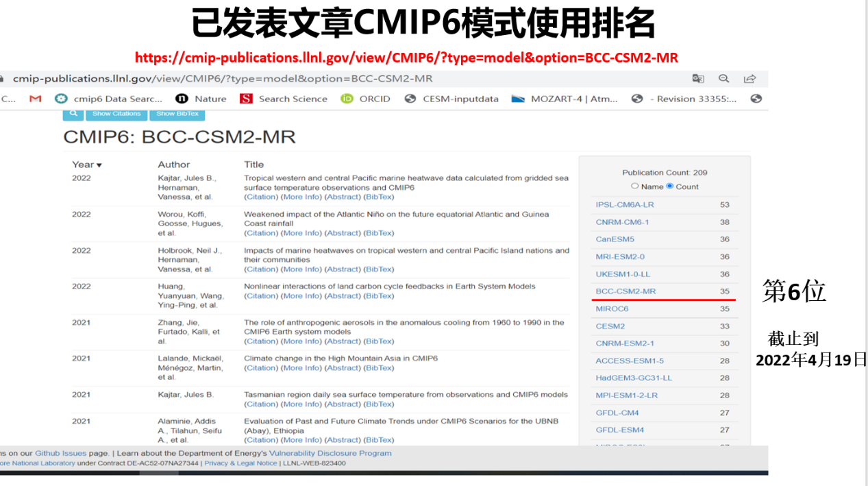Open the cmip6 Data Search bookmark

(x=110, y=99)
